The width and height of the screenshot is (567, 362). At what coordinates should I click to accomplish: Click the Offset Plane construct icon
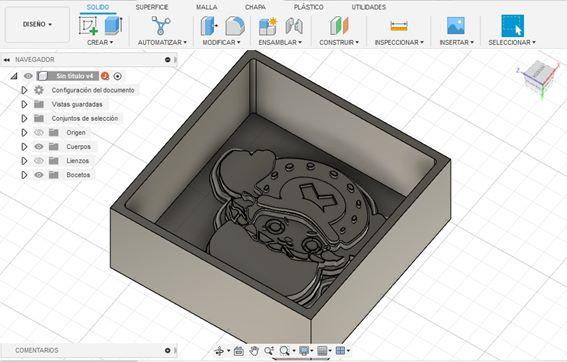pyautogui.click(x=339, y=26)
